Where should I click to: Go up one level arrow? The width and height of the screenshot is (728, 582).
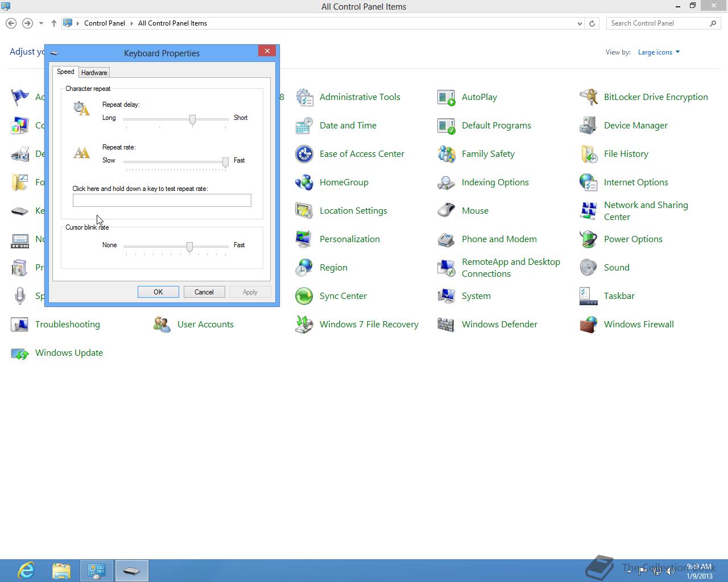[53, 23]
